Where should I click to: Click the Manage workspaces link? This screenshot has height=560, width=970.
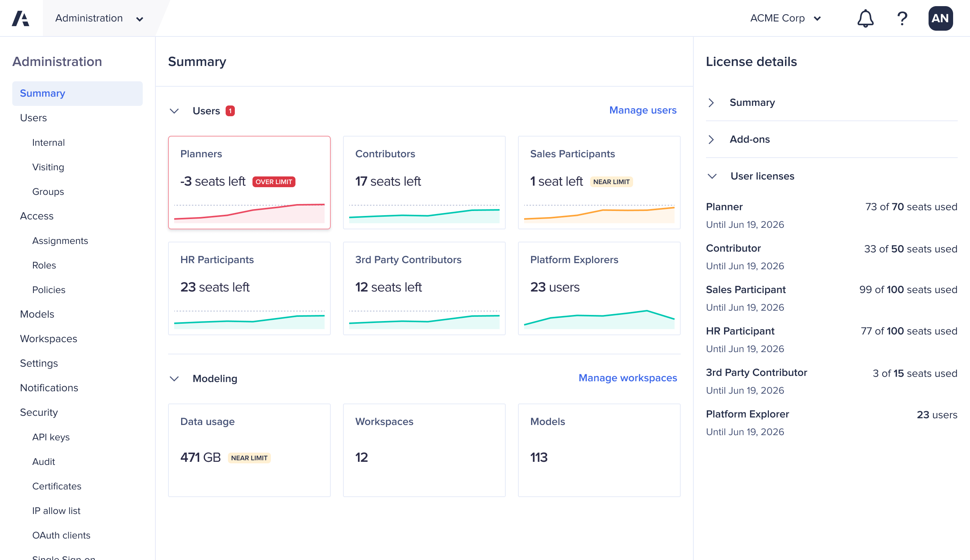628,378
